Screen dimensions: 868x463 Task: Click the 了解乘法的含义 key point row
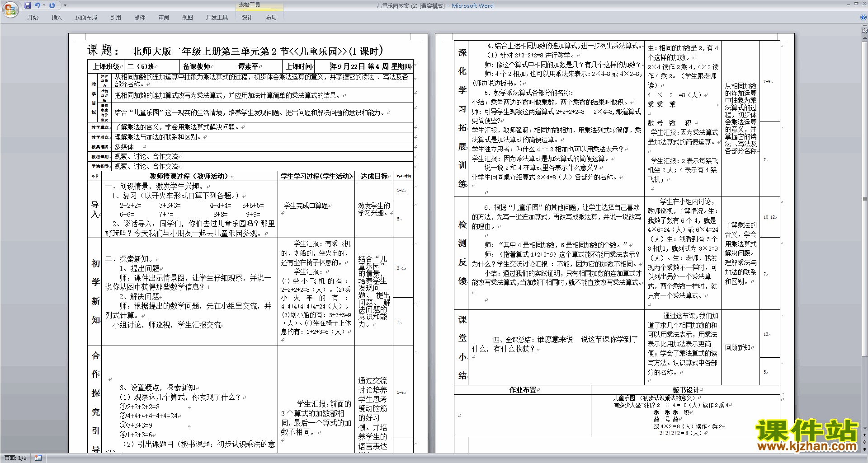(263, 127)
